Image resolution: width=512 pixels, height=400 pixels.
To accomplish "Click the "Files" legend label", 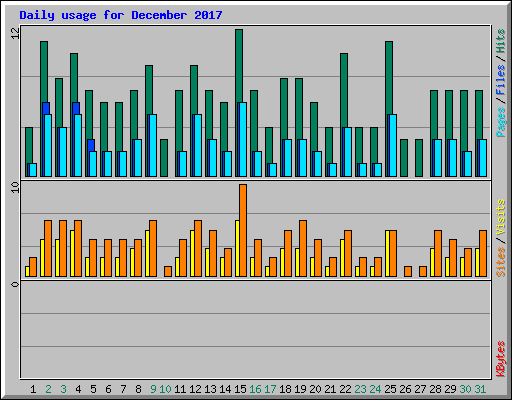I will click(500, 80).
